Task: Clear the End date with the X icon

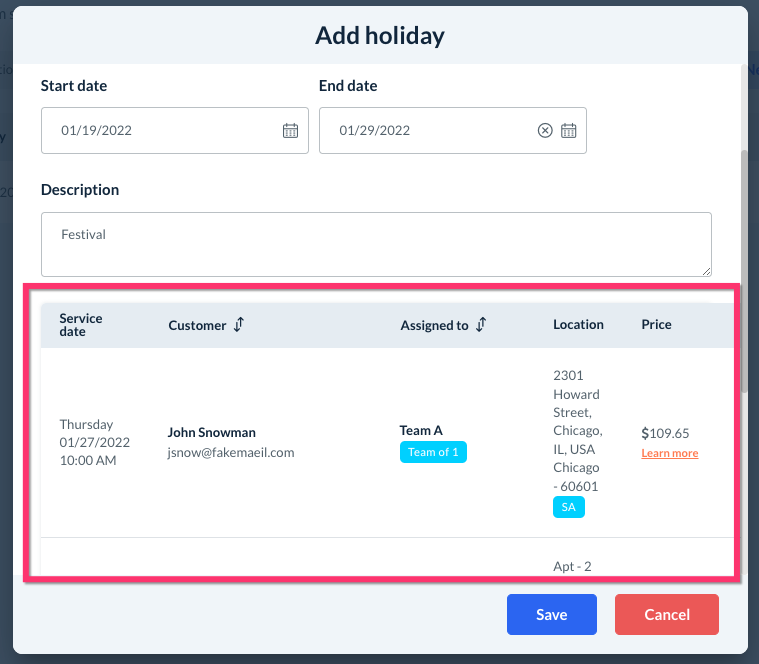Action: pos(545,130)
